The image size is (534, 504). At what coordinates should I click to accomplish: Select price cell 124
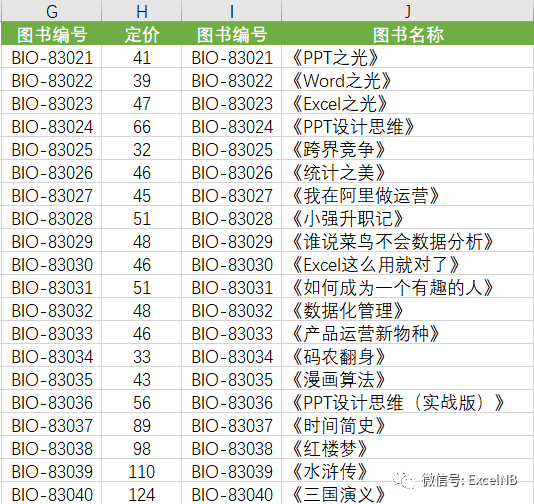(142, 493)
